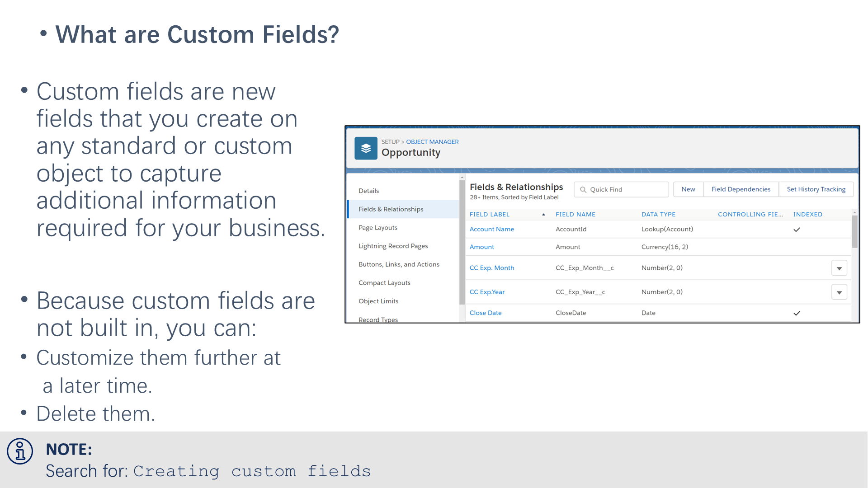Open the Details section
The width and height of the screenshot is (868, 488).
click(x=369, y=191)
